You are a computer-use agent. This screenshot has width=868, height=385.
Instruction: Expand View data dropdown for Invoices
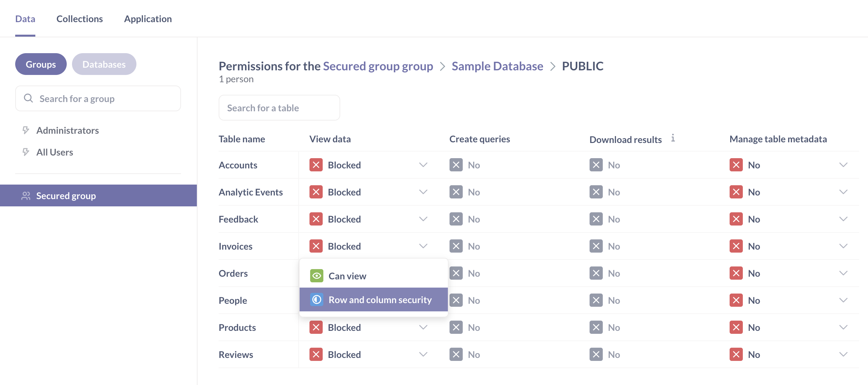coord(423,246)
